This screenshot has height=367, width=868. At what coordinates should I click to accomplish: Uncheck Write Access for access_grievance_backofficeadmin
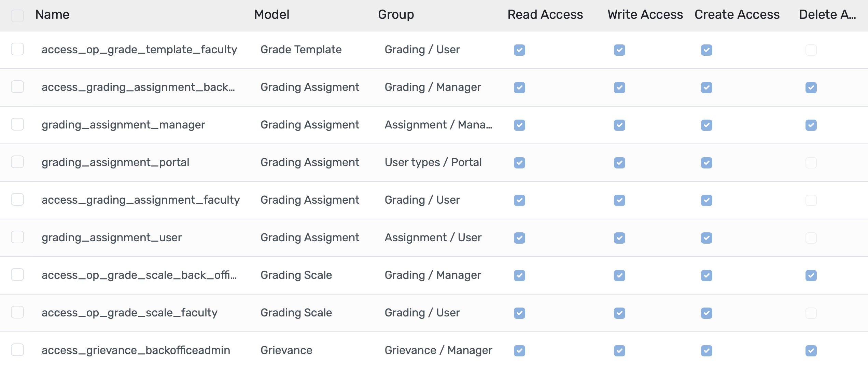click(x=619, y=351)
